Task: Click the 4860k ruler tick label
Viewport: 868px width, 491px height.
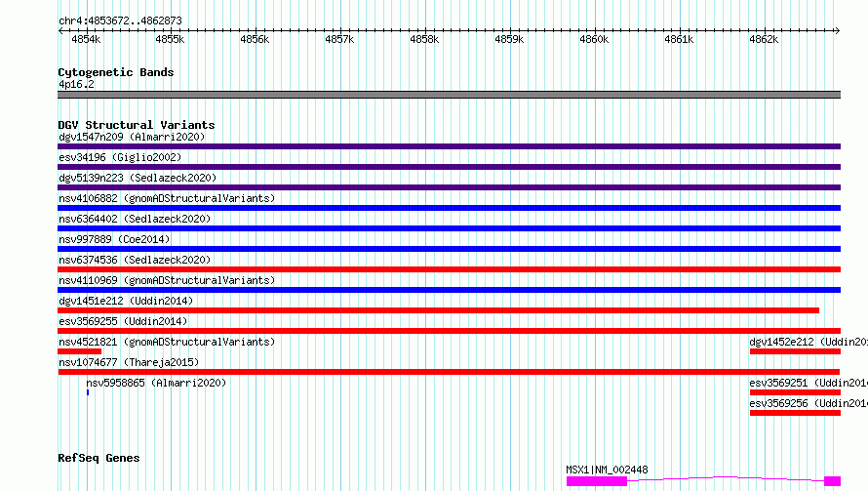Action: pyautogui.click(x=594, y=39)
